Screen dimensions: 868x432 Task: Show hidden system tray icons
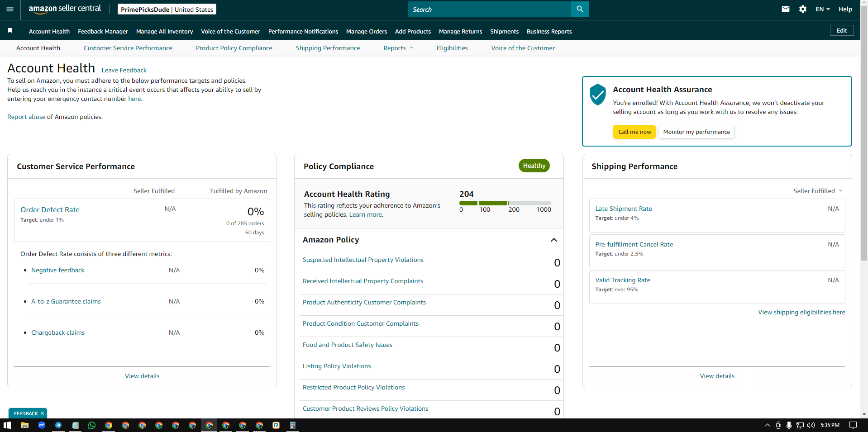[x=768, y=425]
